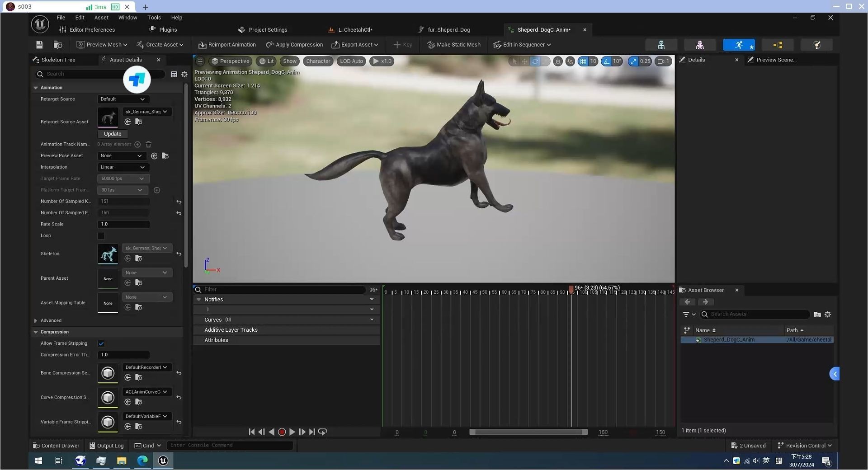Screen dimensions: 868x470
Task: Click the Browse to asset icon beside Save
Action: coord(58,45)
